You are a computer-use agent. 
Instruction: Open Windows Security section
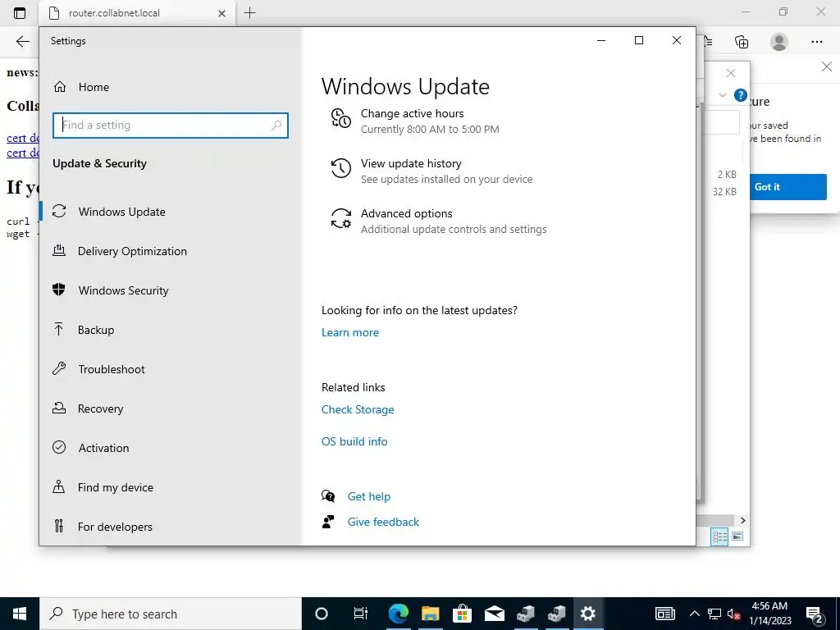tap(123, 290)
